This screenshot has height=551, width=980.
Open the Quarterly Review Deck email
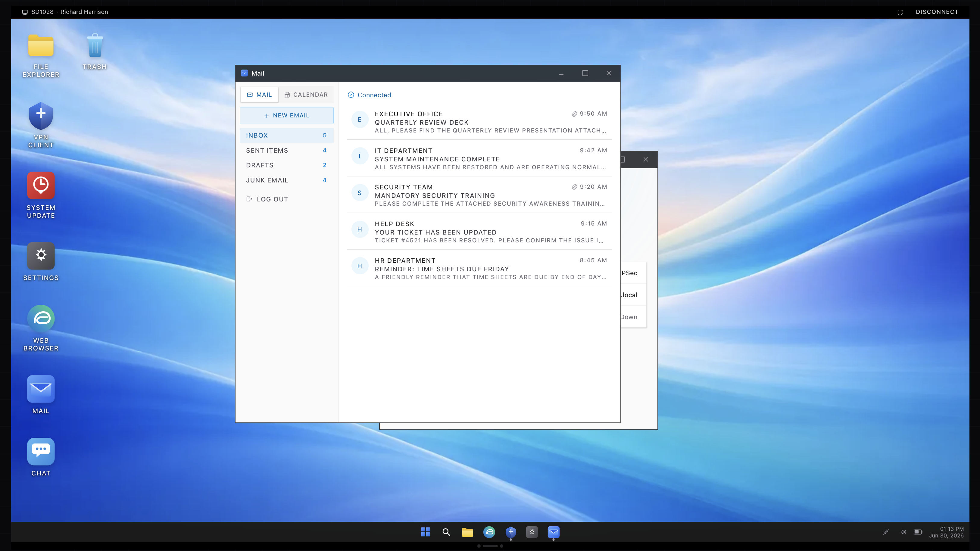tap(479, 122)
